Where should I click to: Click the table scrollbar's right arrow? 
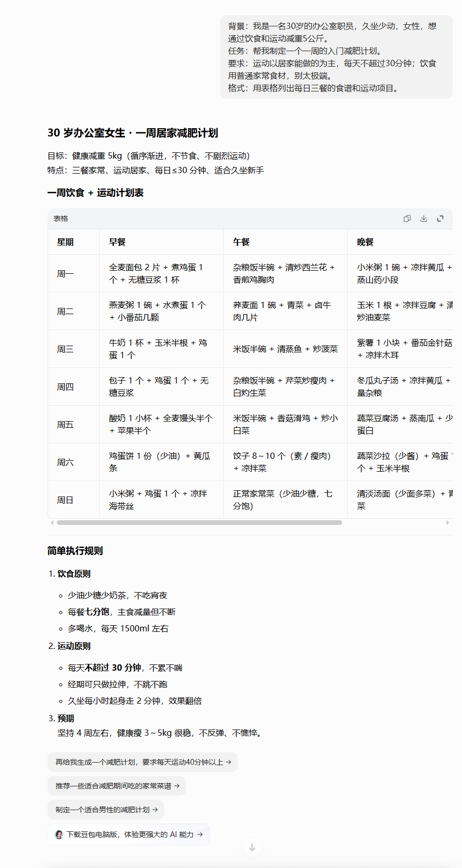448,522
